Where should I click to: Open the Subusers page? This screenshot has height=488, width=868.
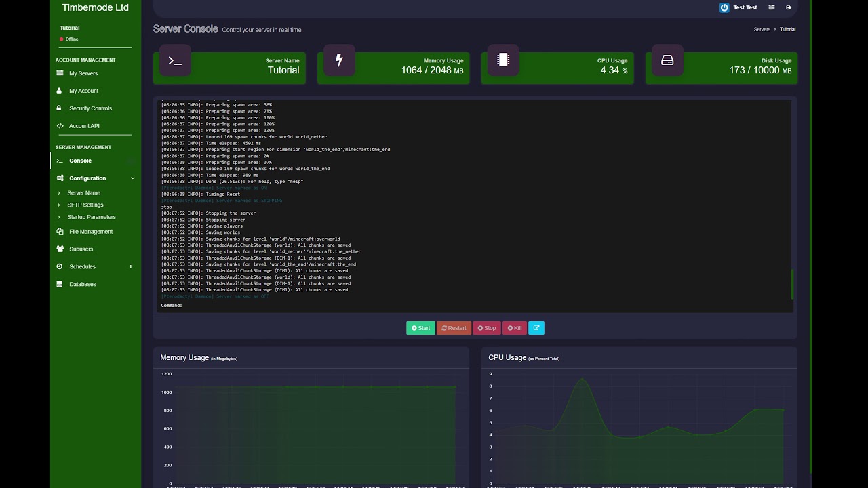click(x=81, y=249)
